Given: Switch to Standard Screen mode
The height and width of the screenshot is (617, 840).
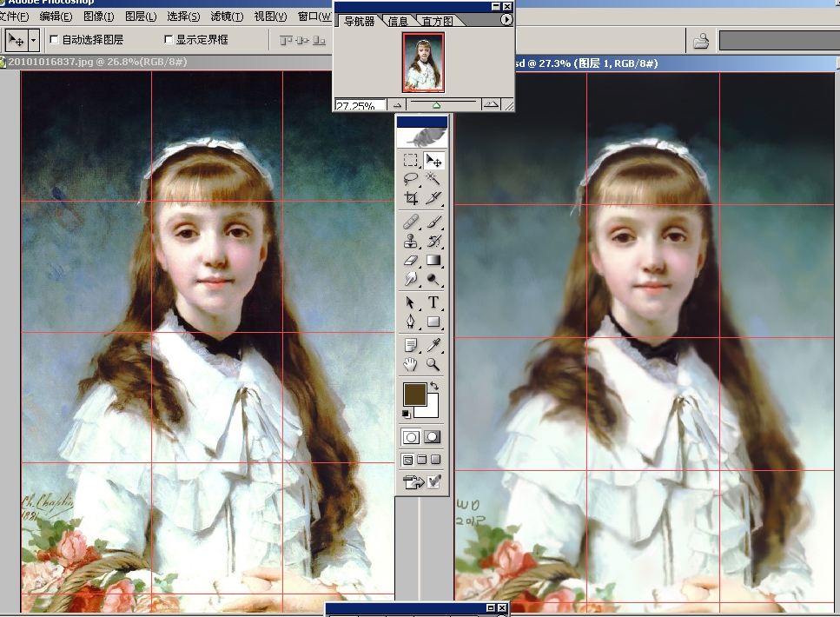Looking at the screenshot, I should pyautogui.click(x=407, y=460).
